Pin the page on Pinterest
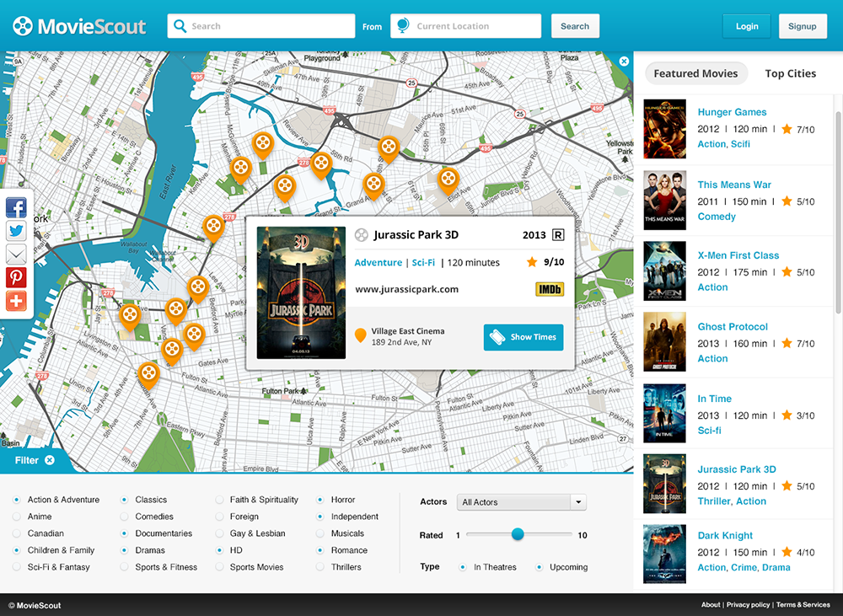 16,277
